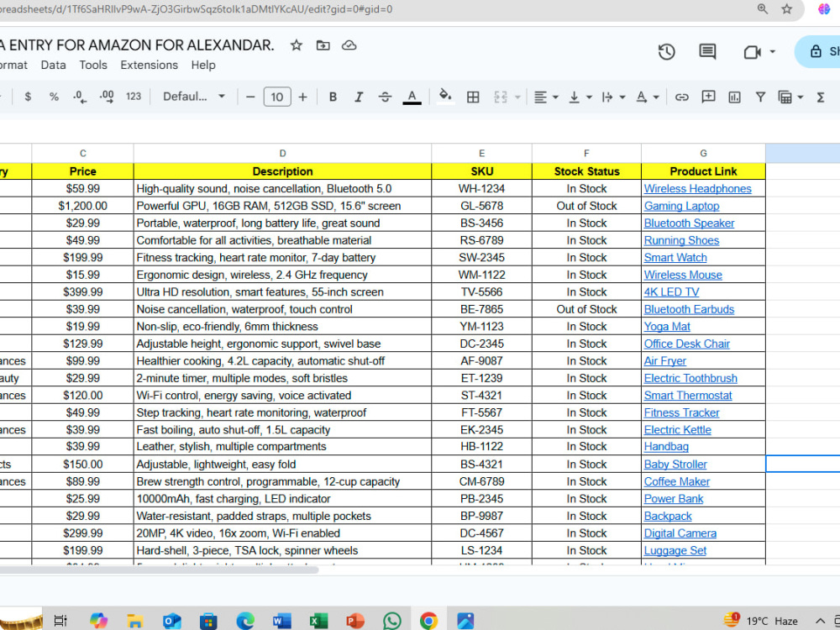Click the font size field showing 10
Image resolution: width=840 pixels, height=630 pixels.
[277, 97]
